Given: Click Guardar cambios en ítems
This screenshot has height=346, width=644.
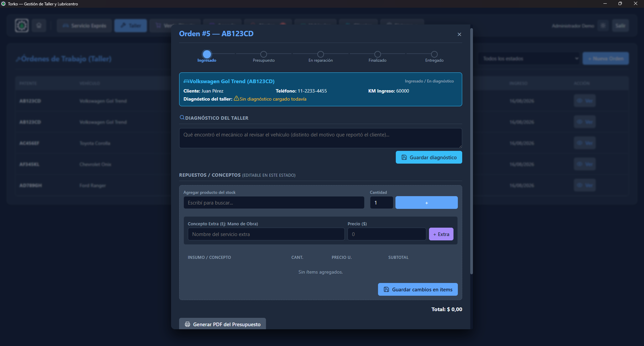Looking at the screenshot, I should pyautogui.click(x=418, y=289).
